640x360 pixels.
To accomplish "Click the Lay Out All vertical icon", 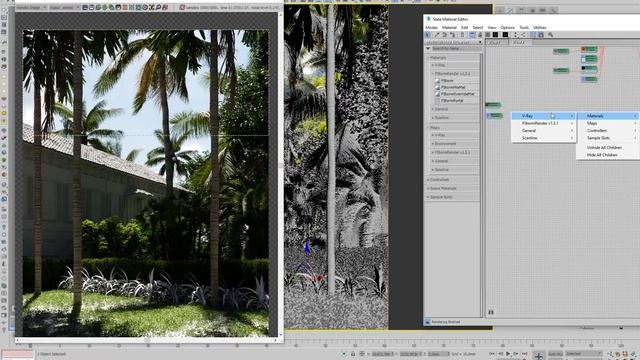I will [x=516, y=35].
